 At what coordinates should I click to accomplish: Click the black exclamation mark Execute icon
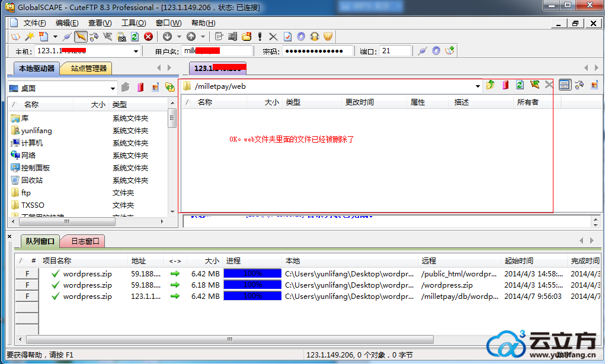[x=260, y=37]
